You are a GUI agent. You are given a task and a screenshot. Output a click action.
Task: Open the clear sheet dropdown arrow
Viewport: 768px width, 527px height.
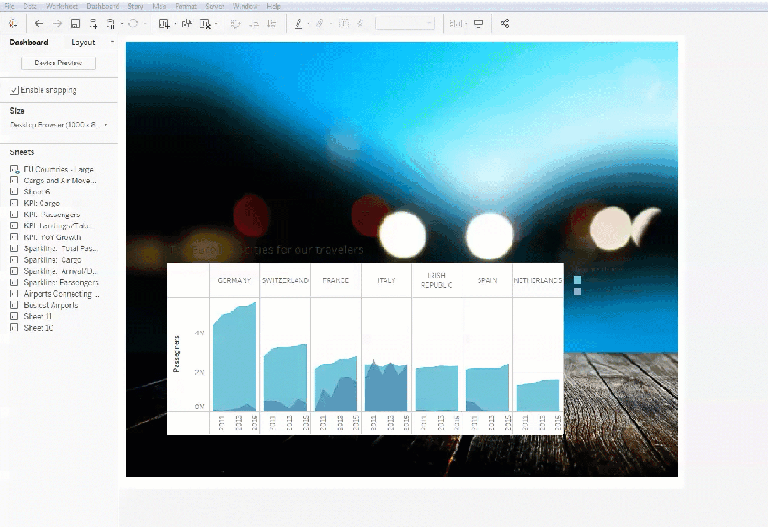click(x=216, y=24)
